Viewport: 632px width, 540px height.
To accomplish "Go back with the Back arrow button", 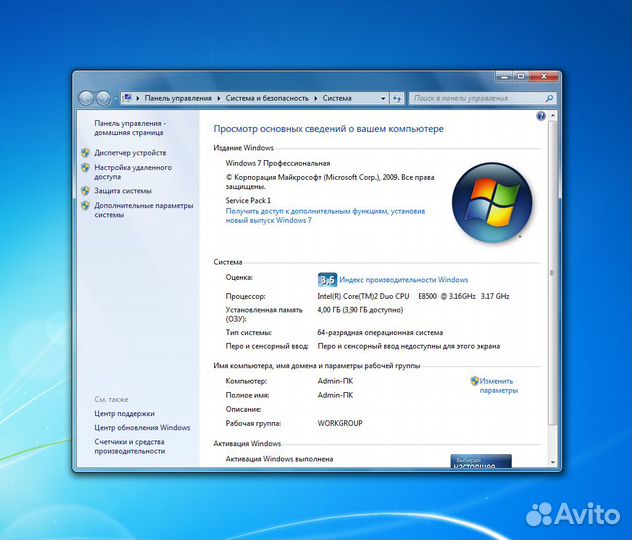I will [x=86, y=98].
